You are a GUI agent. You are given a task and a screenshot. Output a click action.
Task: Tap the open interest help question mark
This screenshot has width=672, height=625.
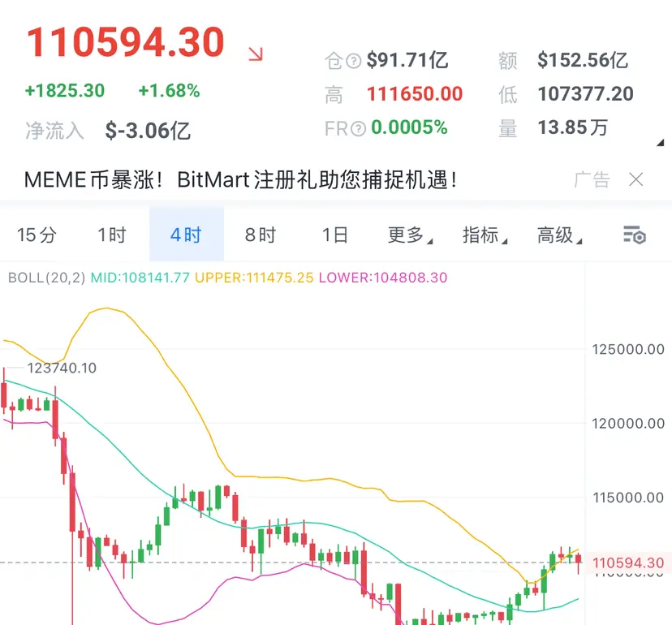click(x=354, y=61)
